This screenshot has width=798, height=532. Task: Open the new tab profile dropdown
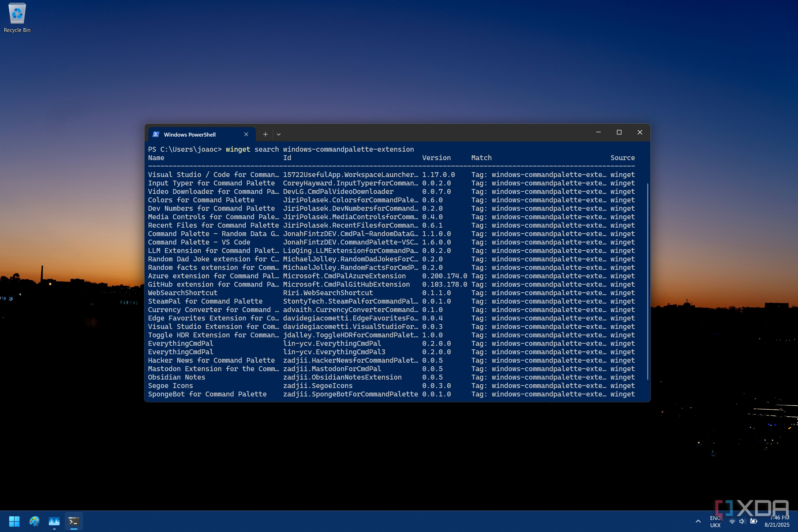[279, 134]
